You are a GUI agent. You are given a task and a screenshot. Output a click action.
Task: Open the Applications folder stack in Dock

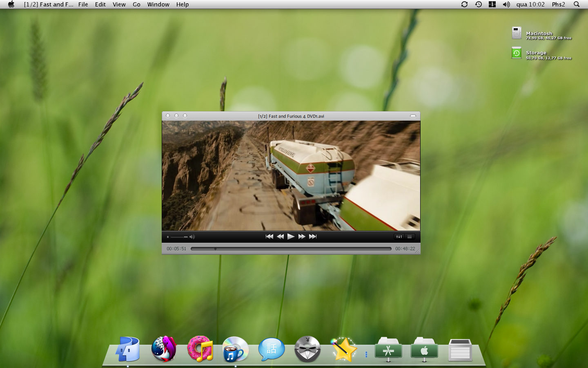pyautogui.click(x=388, y=350)
